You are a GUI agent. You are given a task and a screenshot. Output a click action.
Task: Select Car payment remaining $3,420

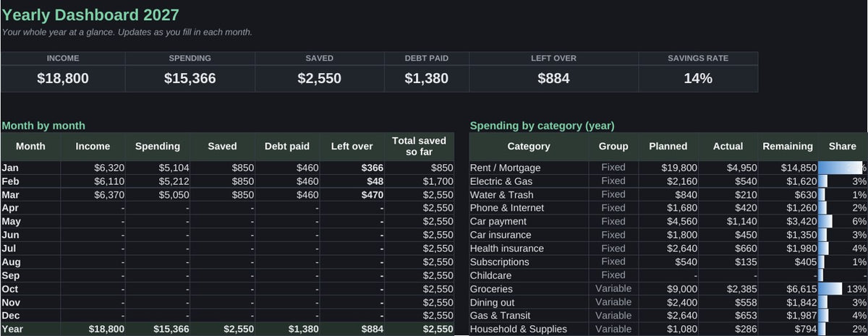788,221
